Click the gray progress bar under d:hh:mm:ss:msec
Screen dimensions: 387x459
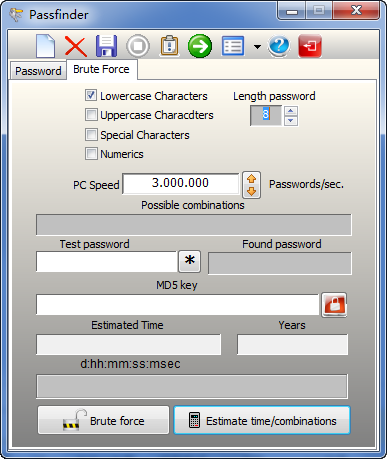[192, 386]
